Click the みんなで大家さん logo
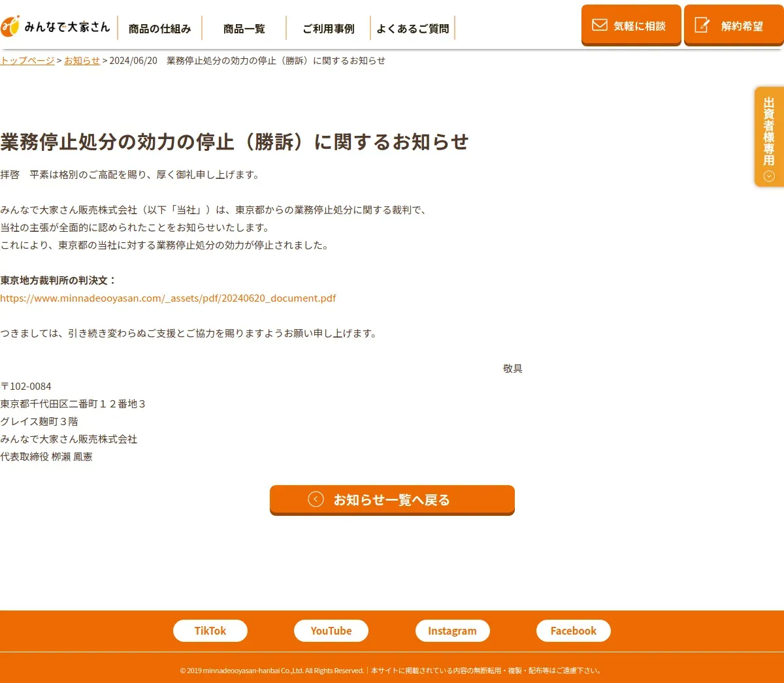 [x=56, y=26]
